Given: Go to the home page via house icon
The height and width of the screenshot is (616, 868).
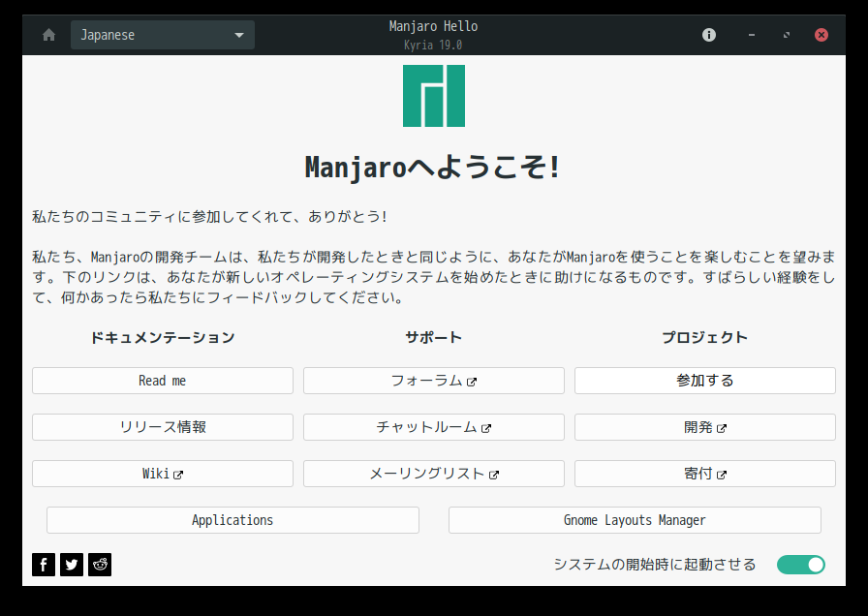Looking at the screenshot, I should [48, 35].
